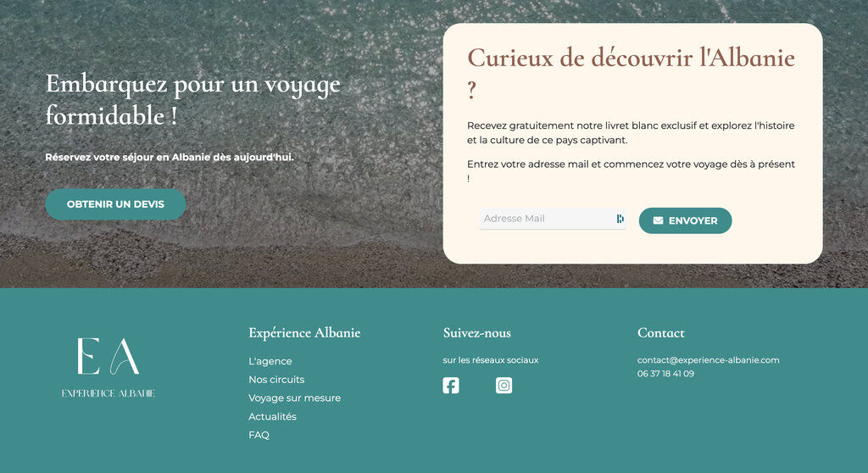Click the EA logo in the footer
This screenshot has height=473, width=868.
click(108, 366)
